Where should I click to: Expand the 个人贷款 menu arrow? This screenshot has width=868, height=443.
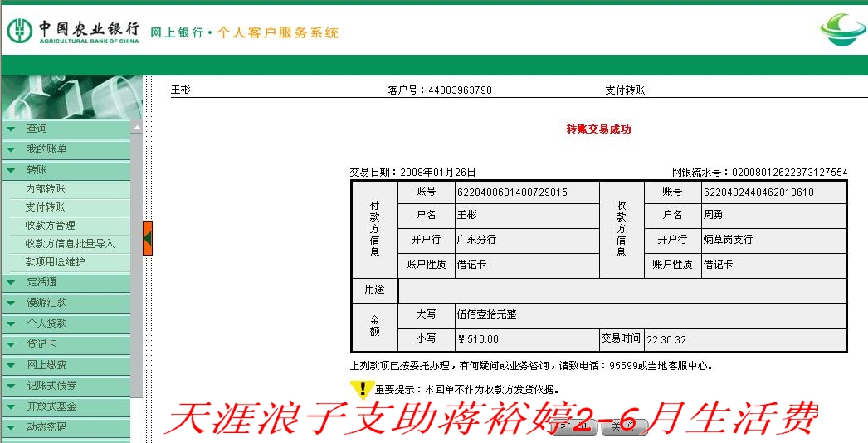(x=11, y=324)
